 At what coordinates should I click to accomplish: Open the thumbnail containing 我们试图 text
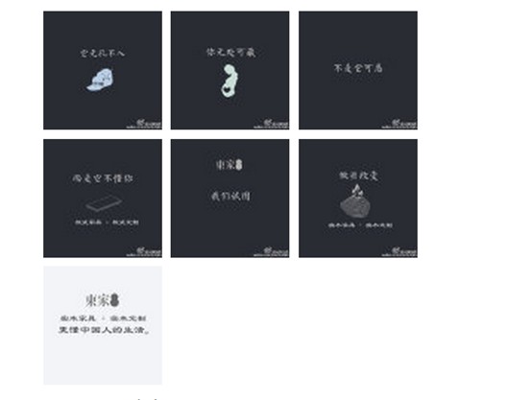(230, 198)
